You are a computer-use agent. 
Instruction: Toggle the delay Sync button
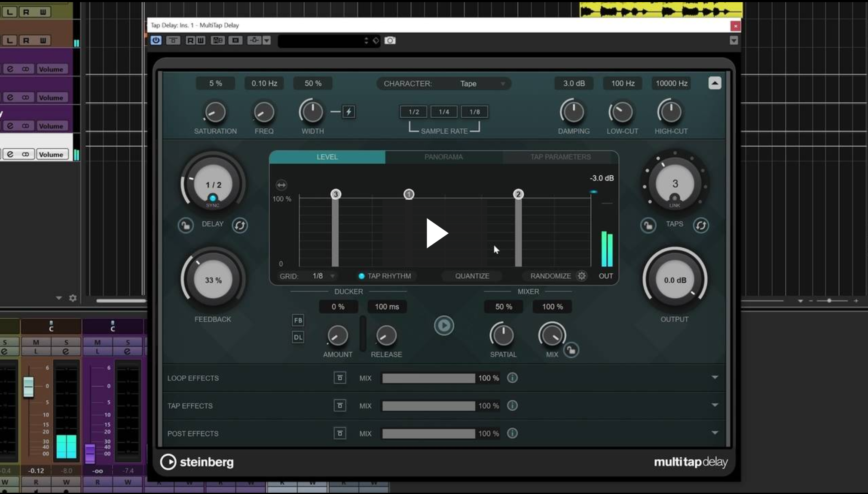point(213,198)
